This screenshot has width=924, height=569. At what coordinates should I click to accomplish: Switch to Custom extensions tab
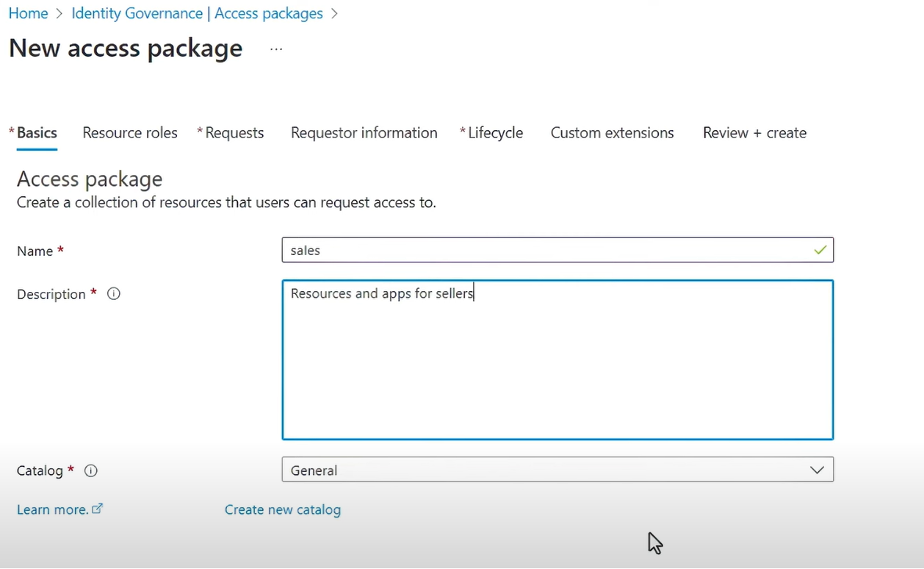(x=612, y=133)
